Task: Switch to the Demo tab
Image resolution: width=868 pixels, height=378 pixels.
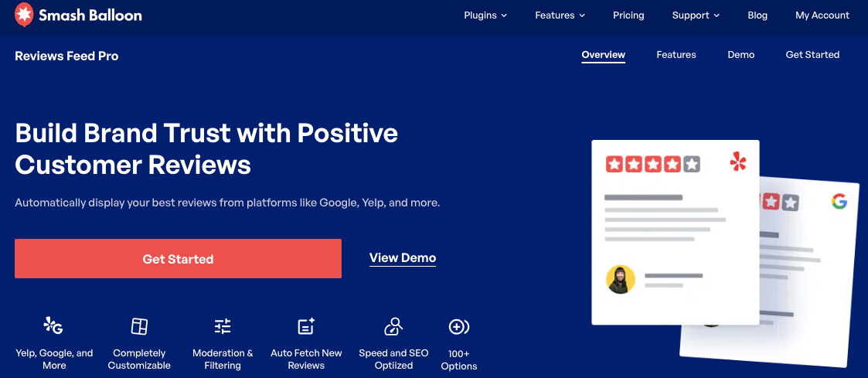Action: pyautogui.click(x=740, y=55)
